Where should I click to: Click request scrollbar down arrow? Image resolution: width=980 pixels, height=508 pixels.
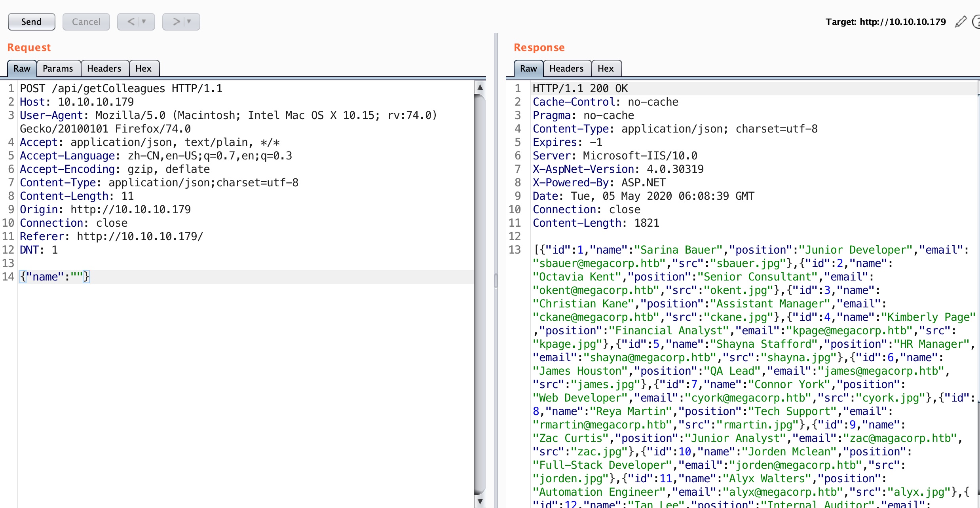click(480, 501)
